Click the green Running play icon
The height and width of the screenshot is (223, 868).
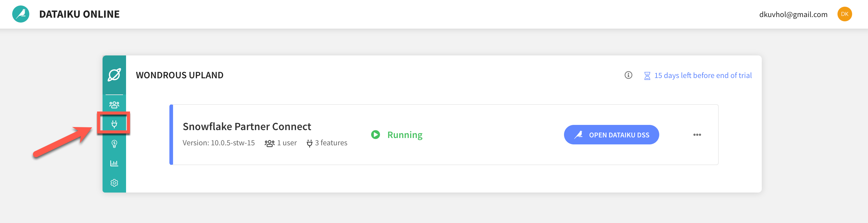pyautogui.click(x=375, y=135)
